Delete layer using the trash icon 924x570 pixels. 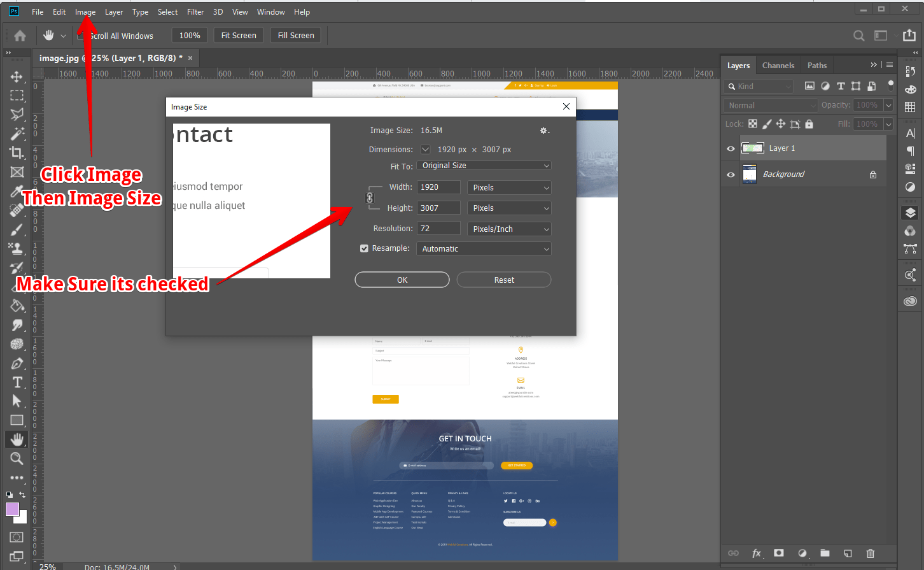[x=871, y=553]
